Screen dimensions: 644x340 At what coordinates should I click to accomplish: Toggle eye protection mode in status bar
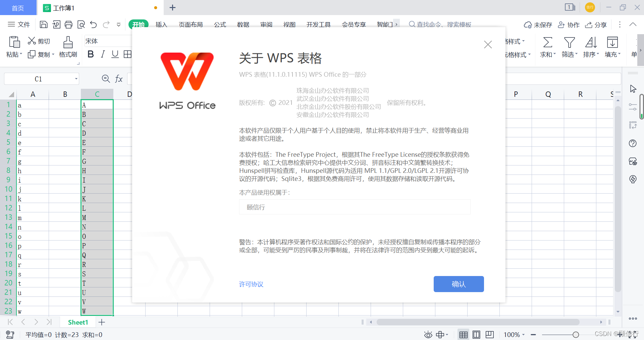(428, 335)
